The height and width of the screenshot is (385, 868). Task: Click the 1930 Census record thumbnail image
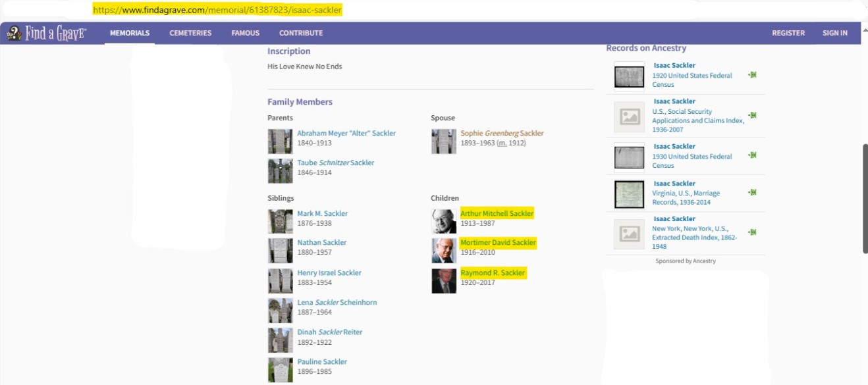(x=629, y=156)
